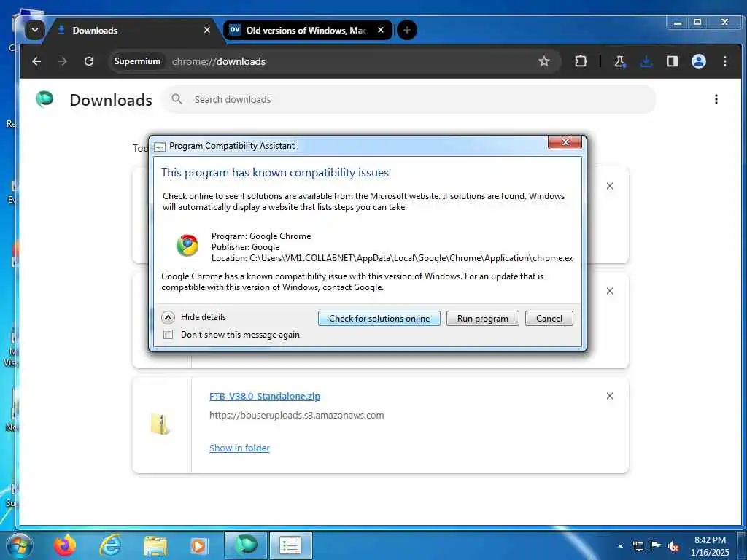Toggle the side panel icon

[x=672, y=61]
